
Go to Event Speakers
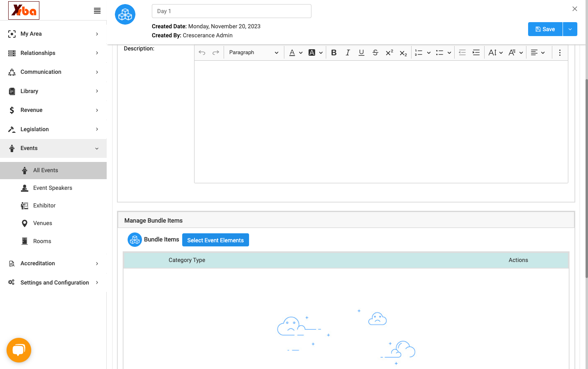coord(53,188)
